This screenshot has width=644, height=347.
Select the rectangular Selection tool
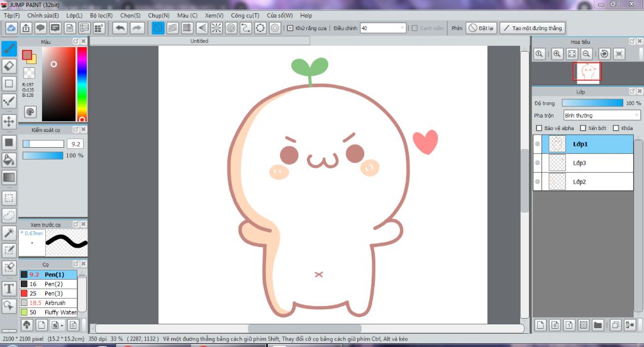(9, 199)
